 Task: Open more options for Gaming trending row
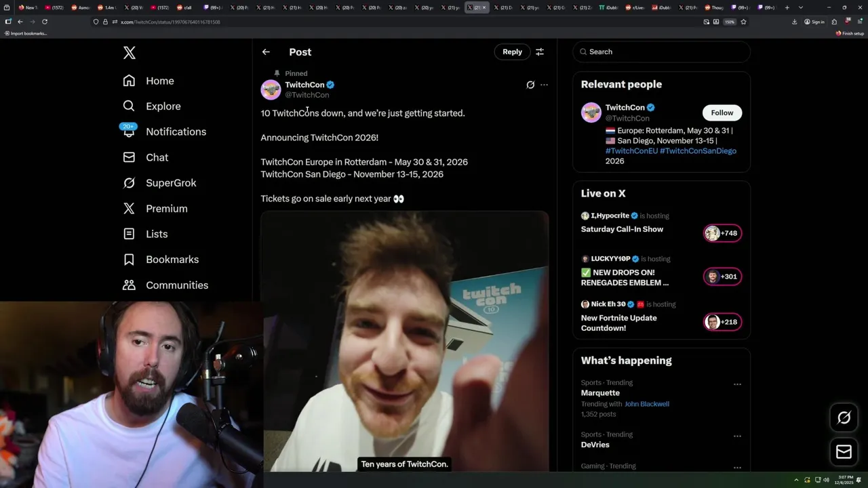(x=737, y=468)
